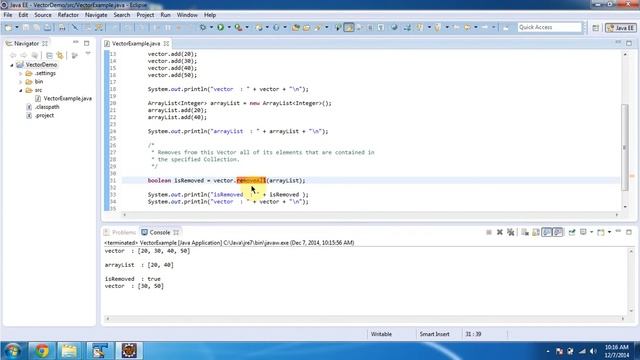Click Toggle Mark Occurrences toolbar icon
640x360 pixels.
coord(349,27)
